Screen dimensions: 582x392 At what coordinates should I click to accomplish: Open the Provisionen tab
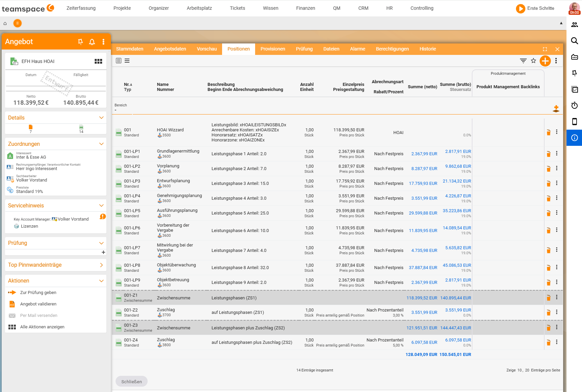(273, 49)
